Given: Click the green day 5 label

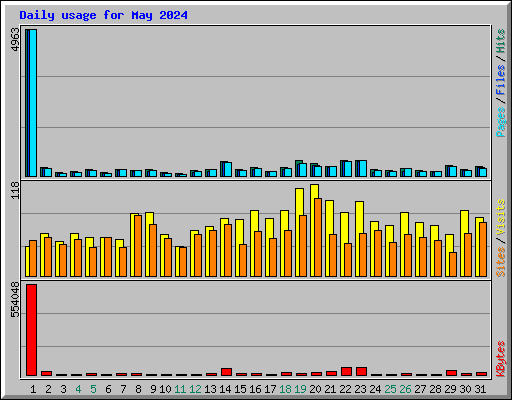Looking at the screenshot, I should (x=93, y=389).
